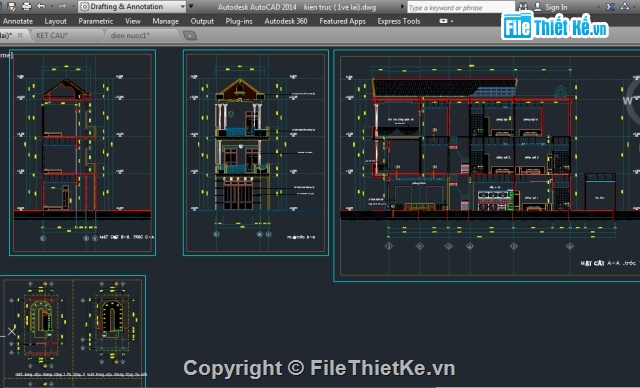Switch to the dien nuoc1 drawing tab
This screenshot has width=640, height=388.
tap(130, 35)
